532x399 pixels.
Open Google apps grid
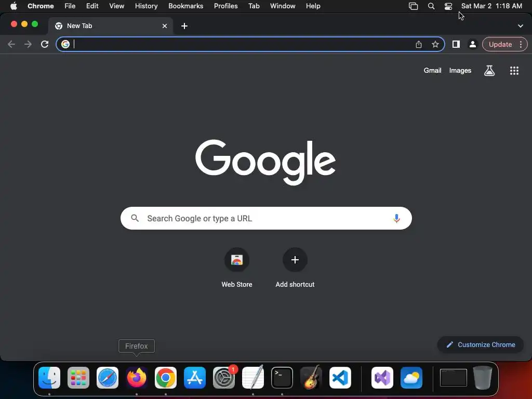(514, 71)
